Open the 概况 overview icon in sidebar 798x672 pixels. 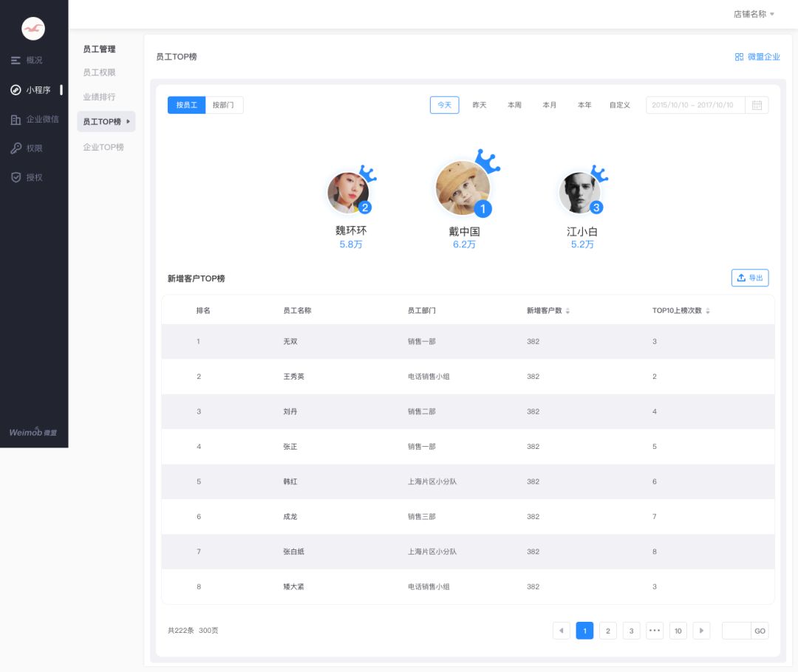pos(16,60)
